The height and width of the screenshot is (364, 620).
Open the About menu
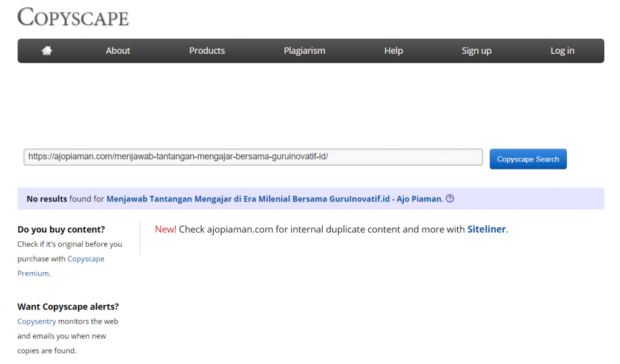[118, 51]
